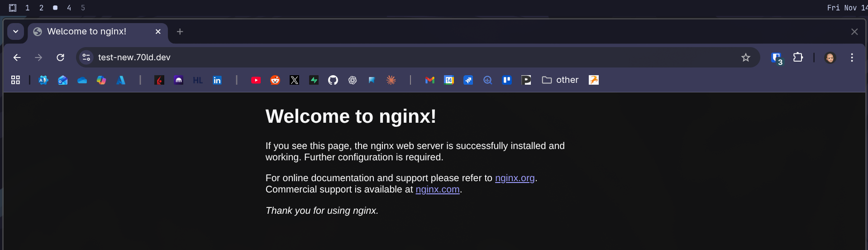Open the Chrome three-dot menu
Screen dimensions: 868x250
coord(852,58)
